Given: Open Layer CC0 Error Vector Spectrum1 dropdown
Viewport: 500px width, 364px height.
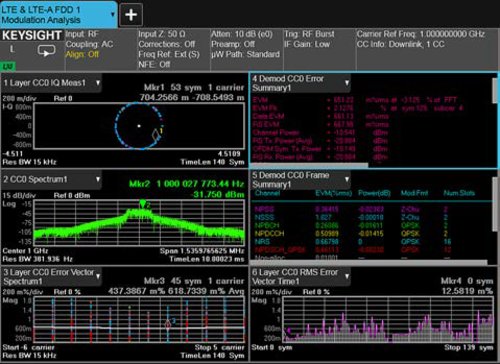Looking at the screenshot, I should click(98, 276).
